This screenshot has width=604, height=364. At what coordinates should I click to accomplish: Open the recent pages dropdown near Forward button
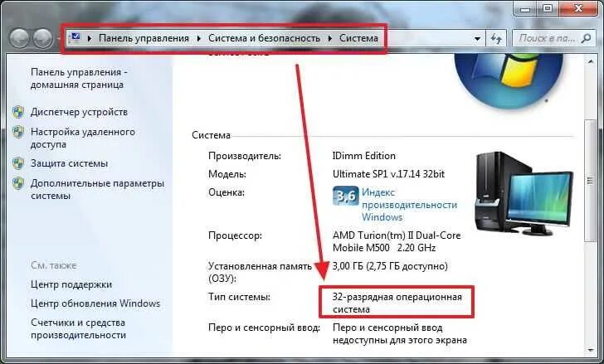59,38
